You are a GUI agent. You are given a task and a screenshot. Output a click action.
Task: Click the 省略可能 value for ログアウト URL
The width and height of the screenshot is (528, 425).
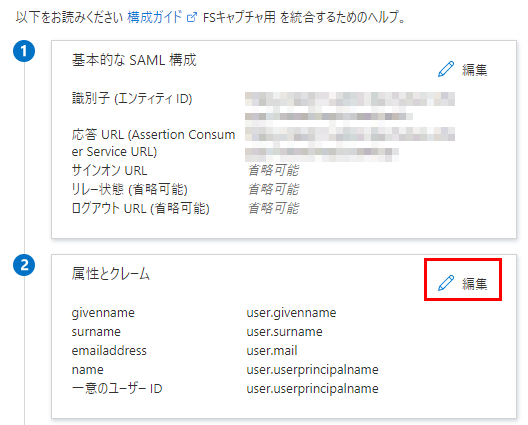point(273,208)
